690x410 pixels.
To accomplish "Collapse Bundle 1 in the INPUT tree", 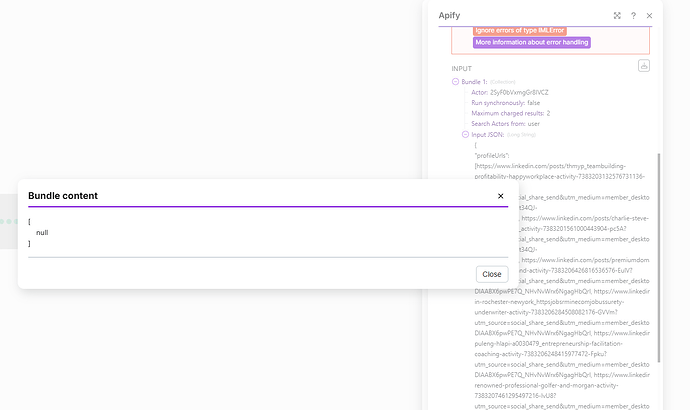I will (x=455, y=81).
